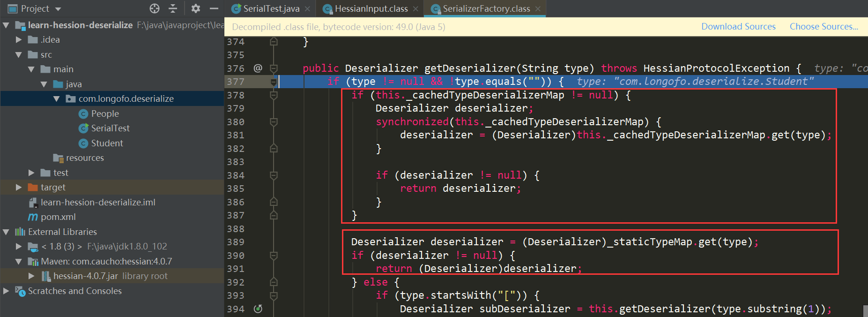Screen dimensions: 868x317
Task: Select the Student class
Action: (107, 143)
